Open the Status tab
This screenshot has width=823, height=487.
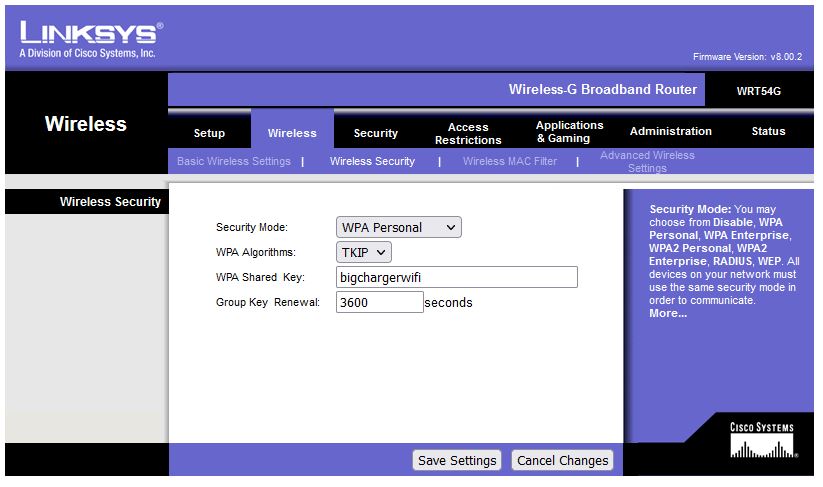tap(768, 131)
